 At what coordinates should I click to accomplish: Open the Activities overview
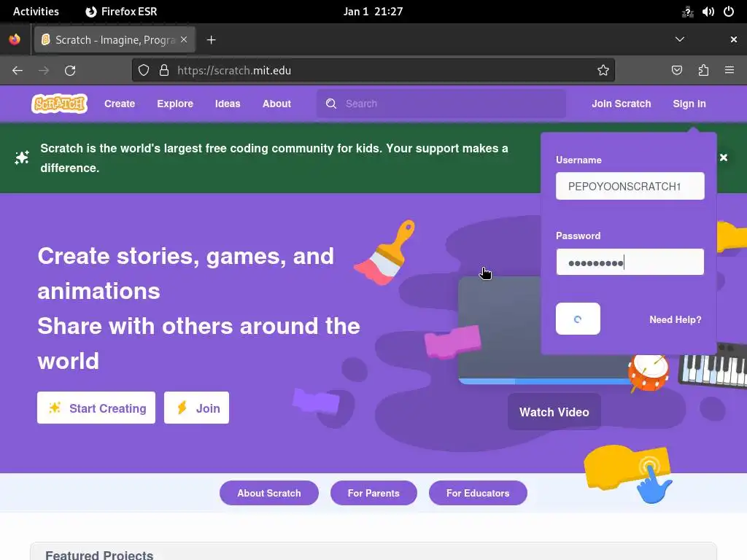tap(36, 12)
